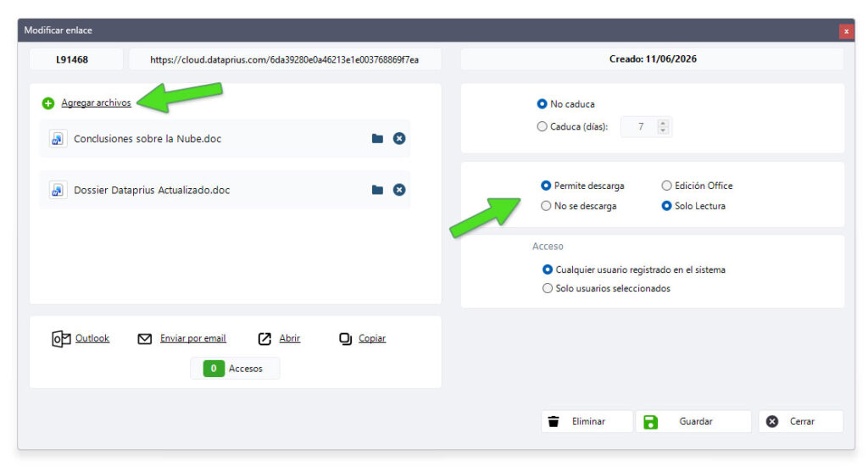This screenshot has width=868, height=472.
Task: Click the trash can icon on Eliminar
Action: [554, 422]
